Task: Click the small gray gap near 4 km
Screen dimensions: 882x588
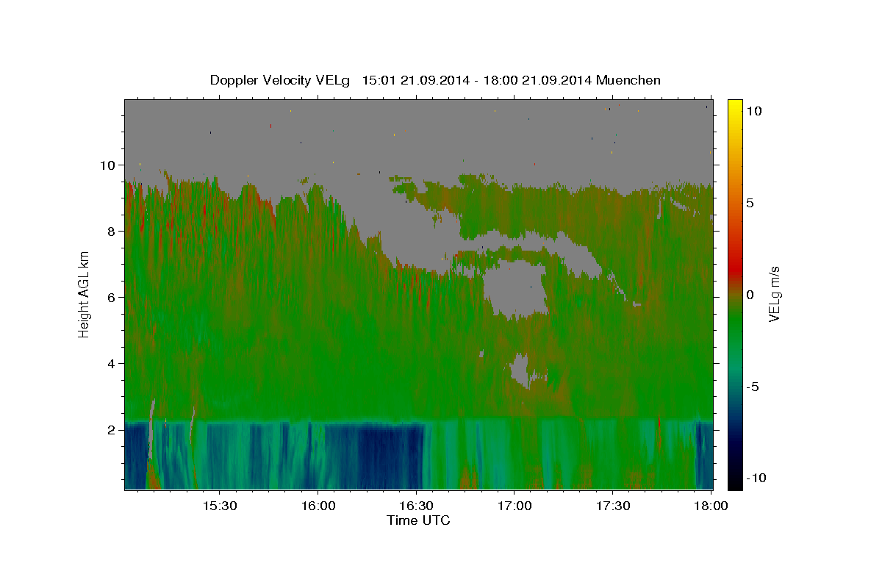Action: [x=520, y=370]
